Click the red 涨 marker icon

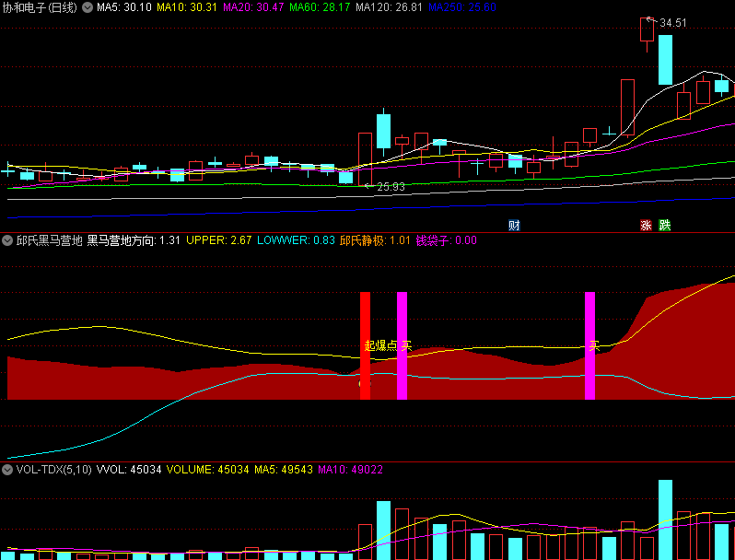coord(646,226)
